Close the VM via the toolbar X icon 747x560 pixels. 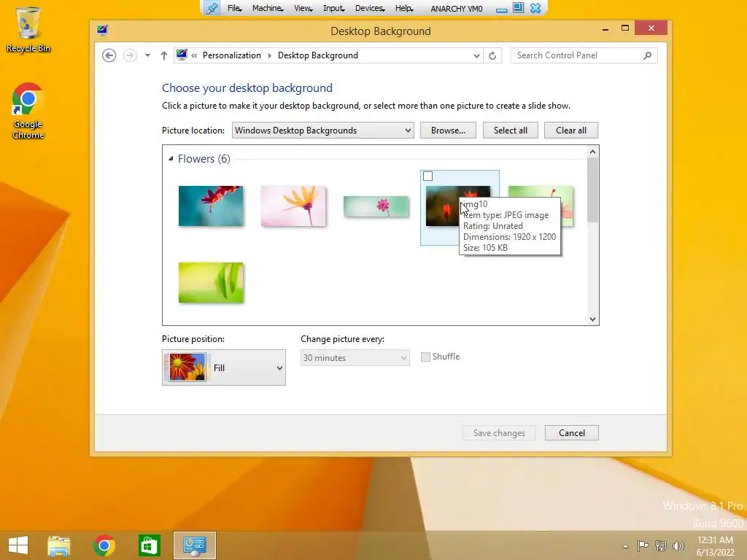coord(535,8)
